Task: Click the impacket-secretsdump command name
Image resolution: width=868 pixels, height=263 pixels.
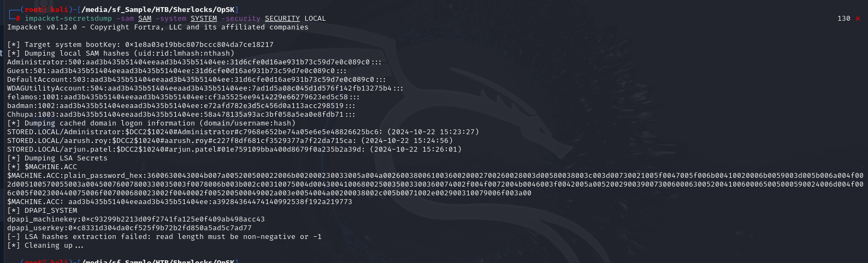Action: pyautogui.click(x=68, y=19)
